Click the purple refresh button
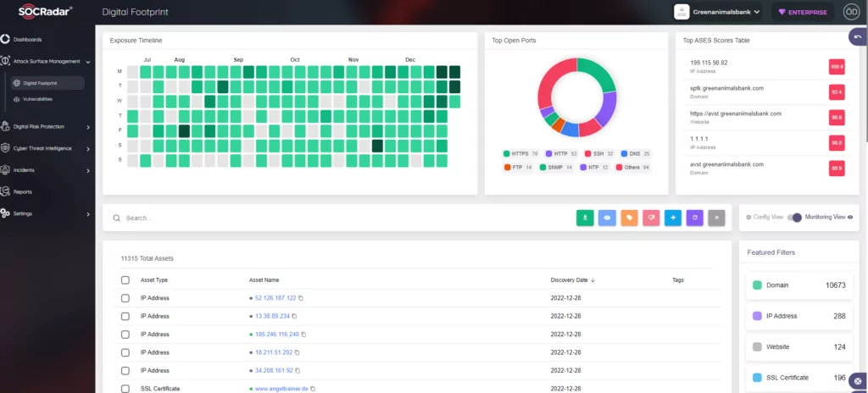 point(695,218)
